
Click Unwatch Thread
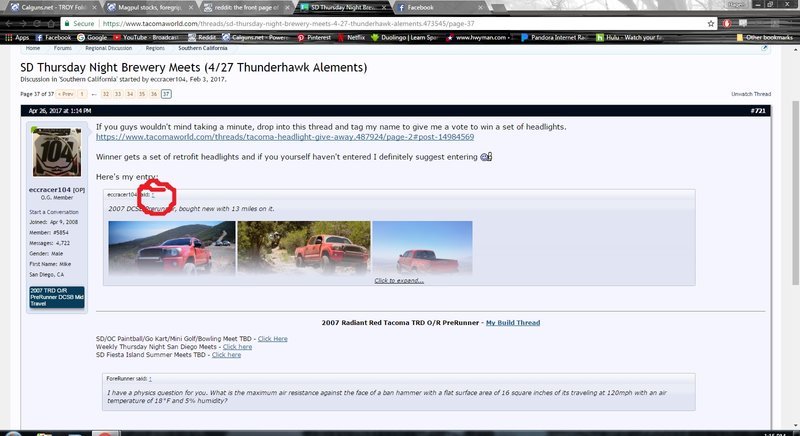(x=751, y=94)
